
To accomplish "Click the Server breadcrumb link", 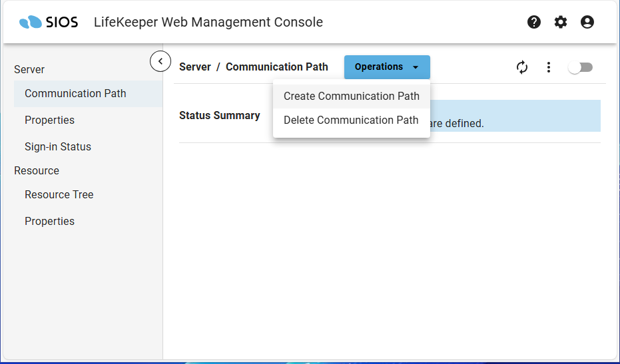I will (195, 67).
